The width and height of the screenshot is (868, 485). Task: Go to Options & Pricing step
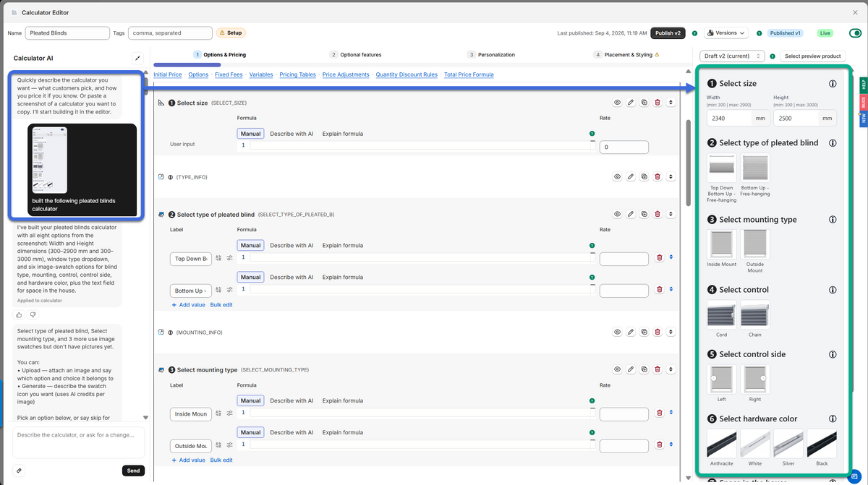pyautogui.click(x=220, y=55)
